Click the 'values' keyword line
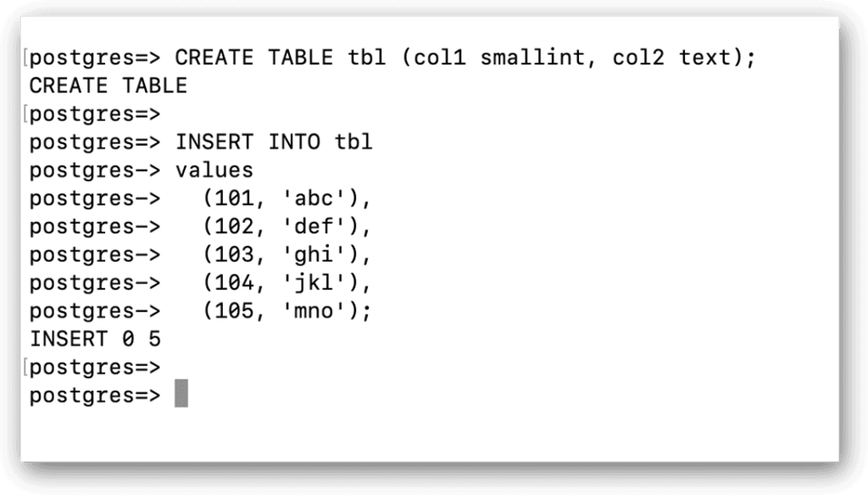The height and width of the screenshot is (495, 868). (214, 170)
